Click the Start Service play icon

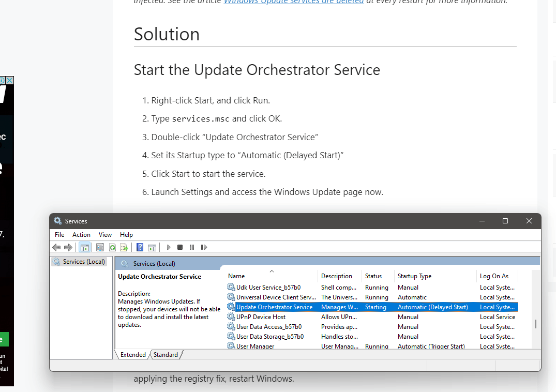pyautogui.click(x=169, y=247)
